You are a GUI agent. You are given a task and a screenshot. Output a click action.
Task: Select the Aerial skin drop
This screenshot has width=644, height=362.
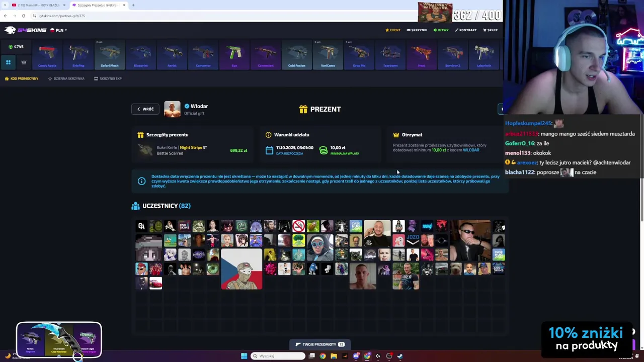[x=172, y=54]
